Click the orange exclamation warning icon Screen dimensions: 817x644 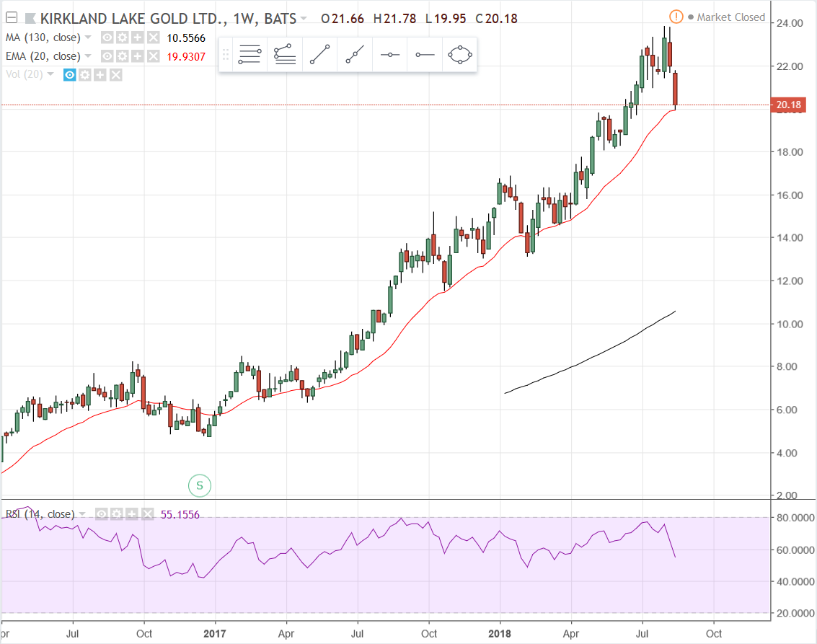(x=676, y=17)
